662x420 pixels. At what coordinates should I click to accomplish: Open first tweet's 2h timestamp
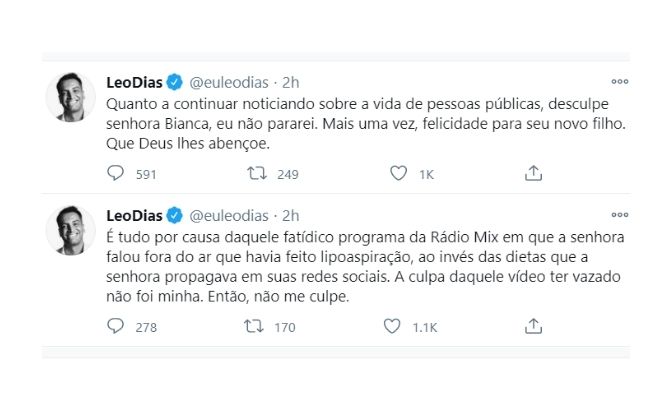[x=289, y=81]
